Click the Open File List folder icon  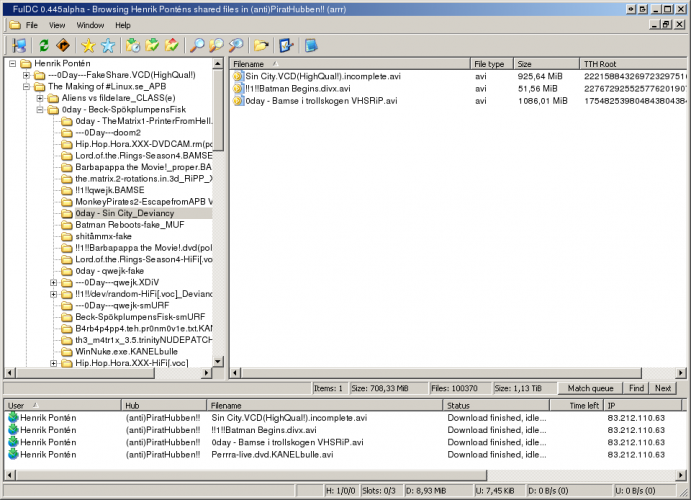click(x=261, y=46)
